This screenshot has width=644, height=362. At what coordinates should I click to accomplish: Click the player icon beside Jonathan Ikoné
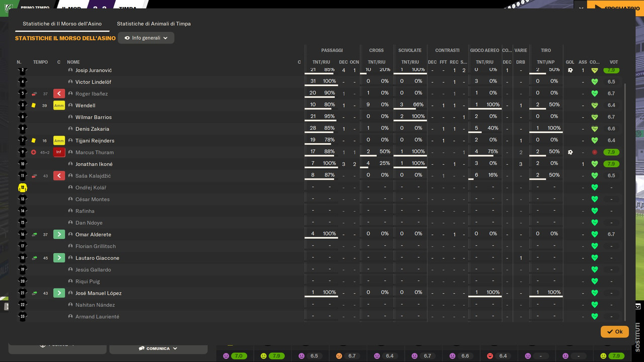click(x=70, y=164)
